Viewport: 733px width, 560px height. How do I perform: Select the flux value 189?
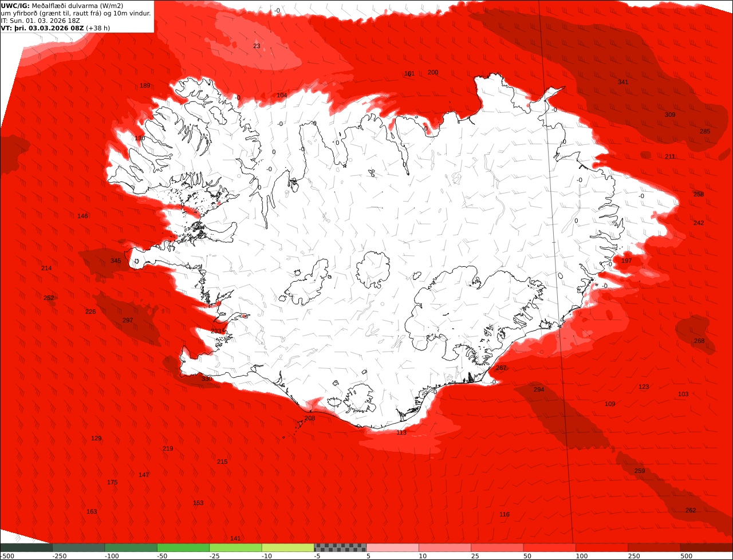[145, 85]
